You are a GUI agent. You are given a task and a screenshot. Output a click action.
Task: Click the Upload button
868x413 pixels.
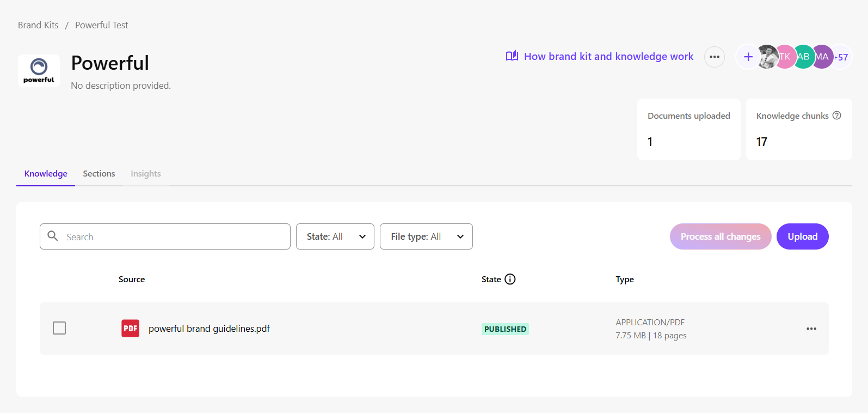[803, 236]
